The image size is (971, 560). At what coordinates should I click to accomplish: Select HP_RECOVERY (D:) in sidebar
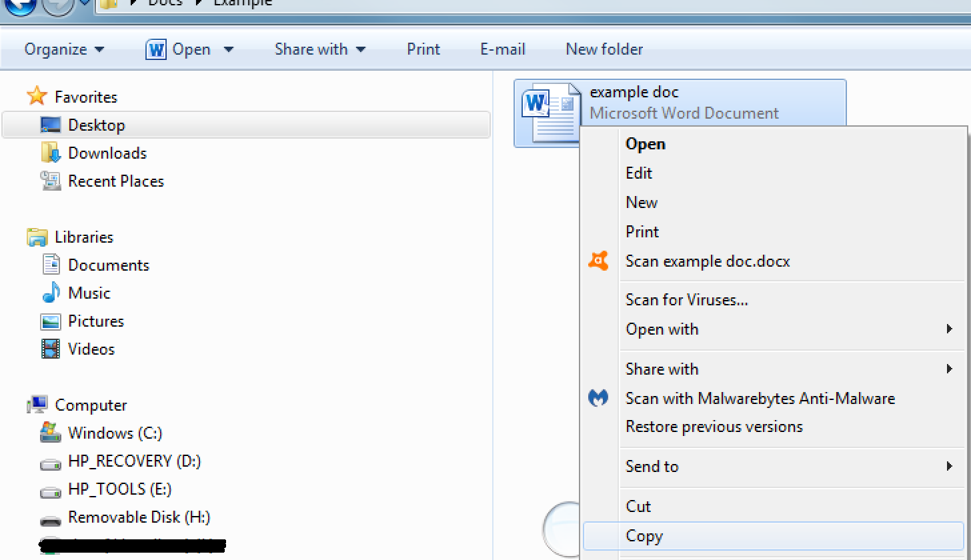[x=135, y=461]
